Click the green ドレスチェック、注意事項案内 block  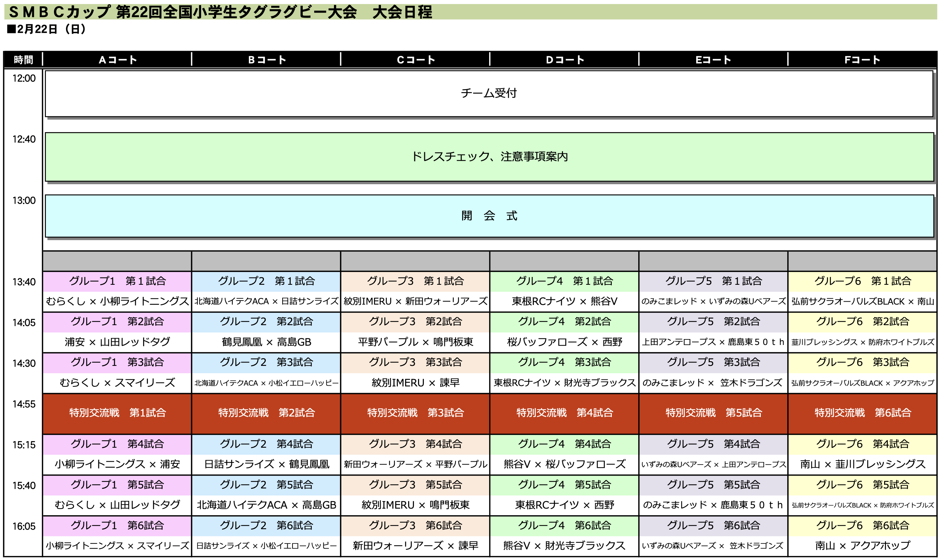[x=488, y=157]
